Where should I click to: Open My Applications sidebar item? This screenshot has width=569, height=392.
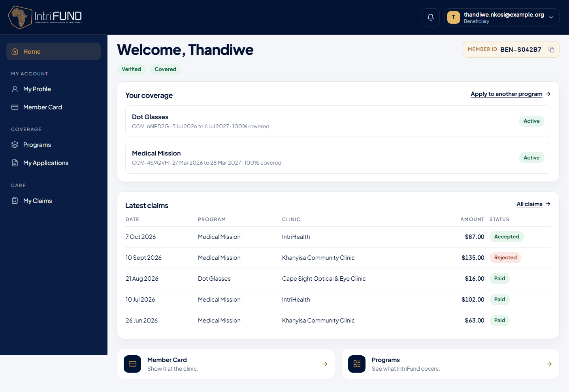pyautogui.click(x=54, y=163)
